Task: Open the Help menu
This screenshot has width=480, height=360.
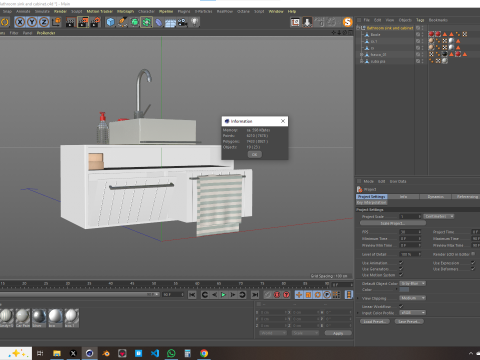Action: (x=292, y=11)
